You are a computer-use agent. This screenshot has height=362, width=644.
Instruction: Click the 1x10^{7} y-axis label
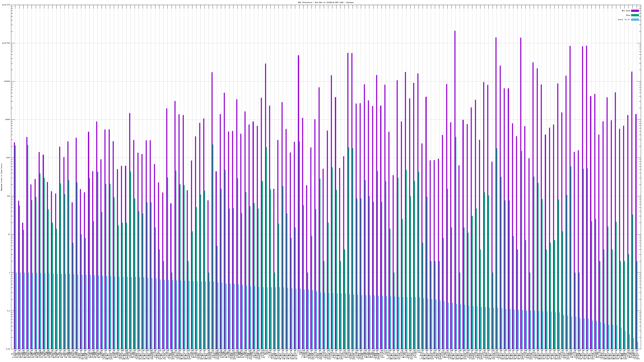(6, 5)
